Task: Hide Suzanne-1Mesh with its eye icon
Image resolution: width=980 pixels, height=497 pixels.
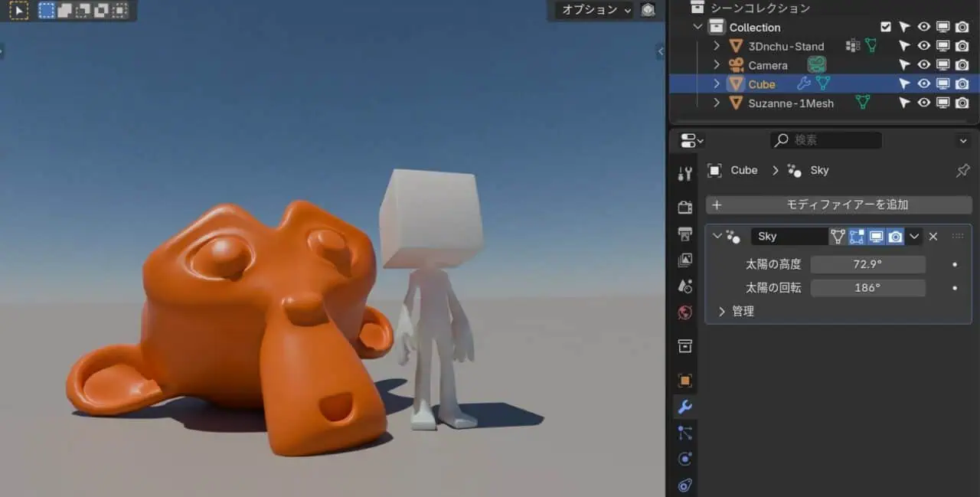Action: pyautogui.click(x=924, y=103)
